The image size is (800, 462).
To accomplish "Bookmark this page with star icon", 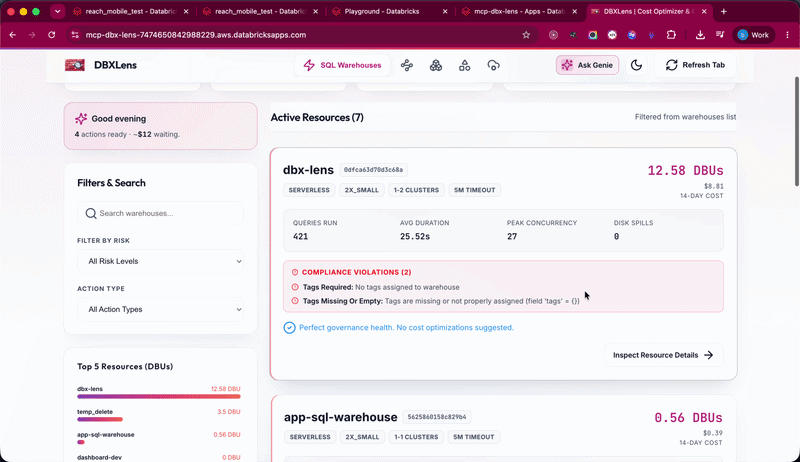I will [x=526, y=35].
